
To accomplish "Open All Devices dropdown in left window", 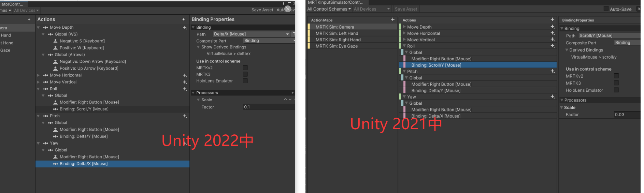I will click(26, 11).
